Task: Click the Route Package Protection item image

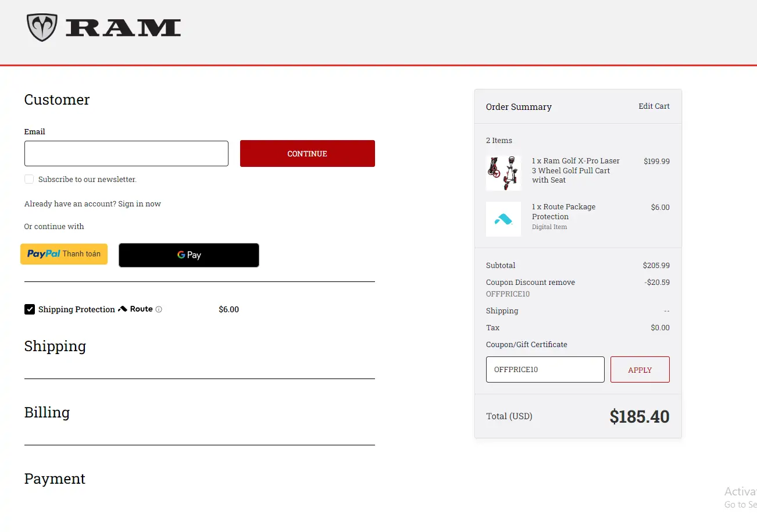Action: pos(504,219)
